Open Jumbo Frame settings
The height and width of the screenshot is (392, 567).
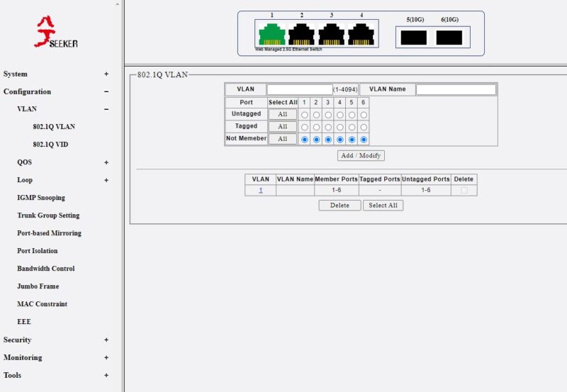click(38, 286)
